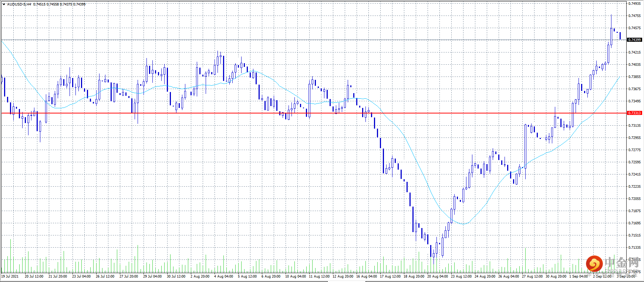
Task: Click the 18 Aug 20:00 time label
Action: 414,276
